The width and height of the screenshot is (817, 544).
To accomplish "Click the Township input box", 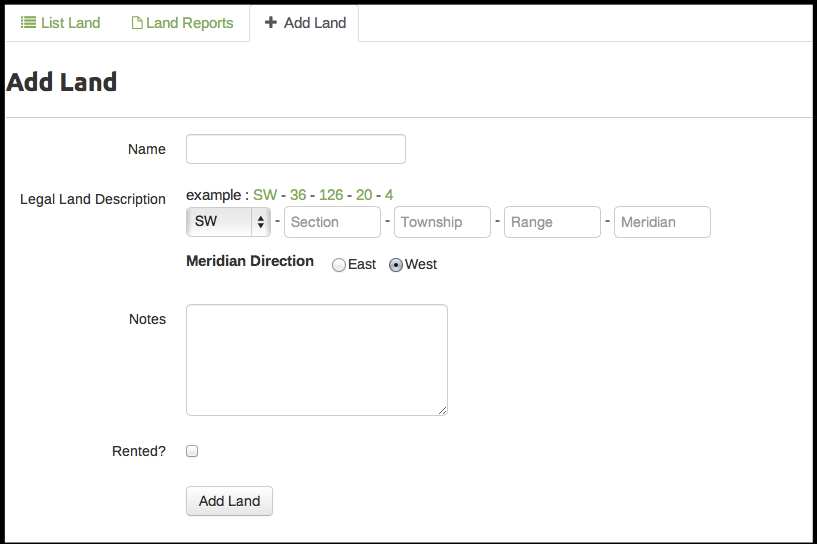I will 442,222.
